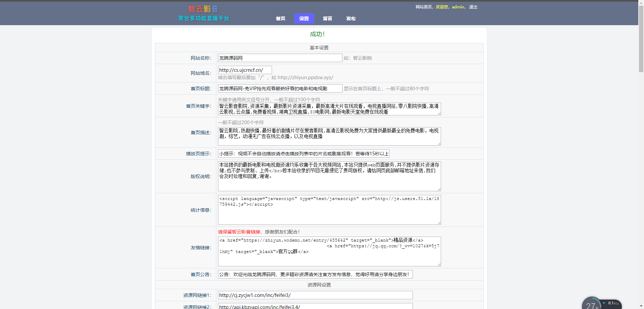Click the 成功! status message
644x309 pixels.
pyautogui.click(x=317, y=34)
